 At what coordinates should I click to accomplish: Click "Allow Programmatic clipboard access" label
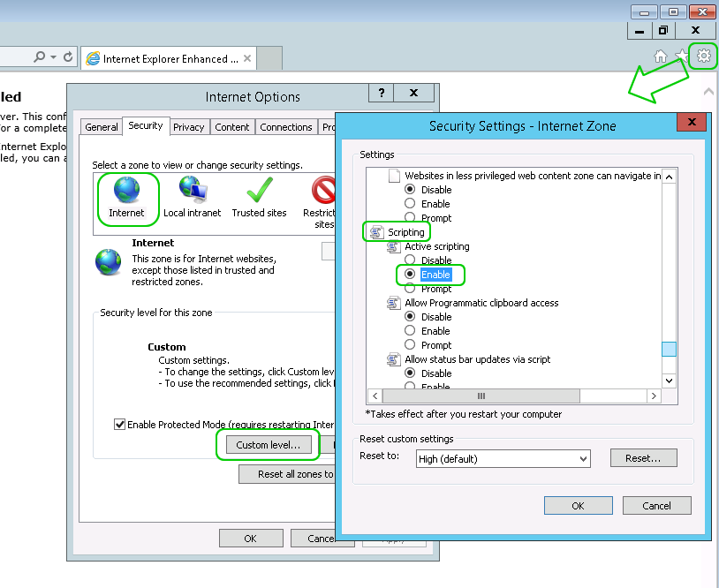[x=481, y=303]
